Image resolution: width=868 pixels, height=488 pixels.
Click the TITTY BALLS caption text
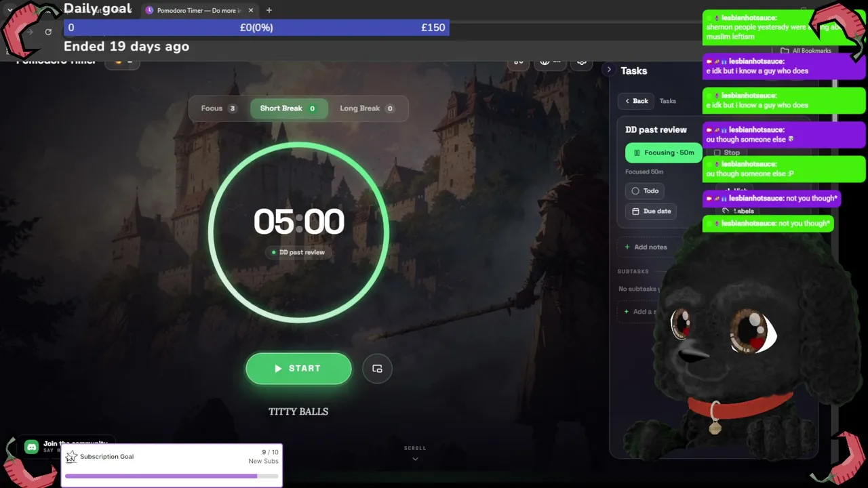click(x=298, y=411)
